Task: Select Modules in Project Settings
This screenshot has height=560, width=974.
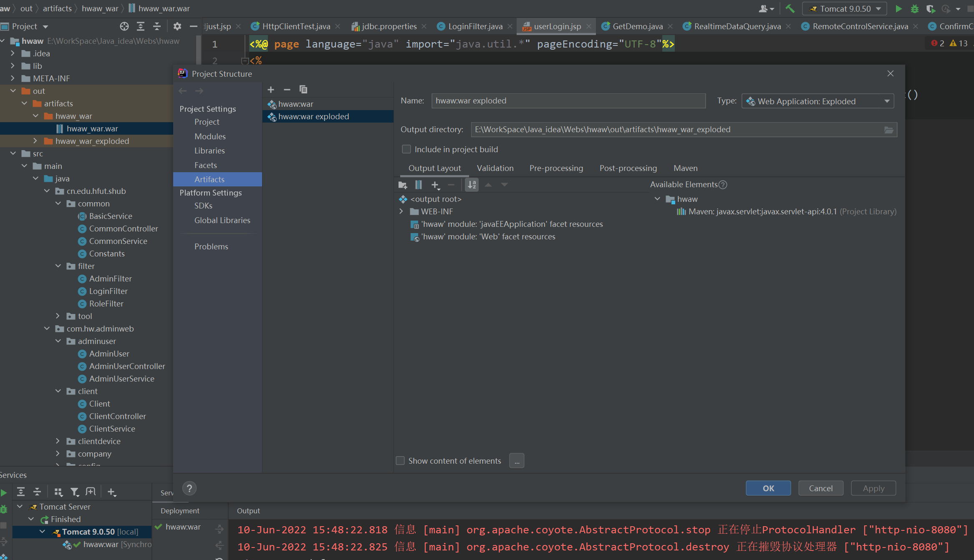Action: click(x=210, y=136)
